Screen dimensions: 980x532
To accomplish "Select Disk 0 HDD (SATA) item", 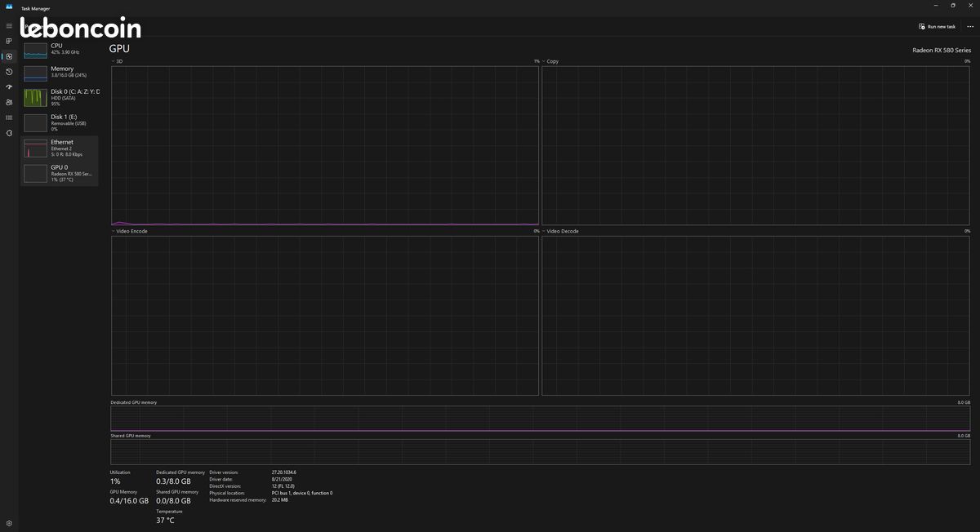I will 59,97.
